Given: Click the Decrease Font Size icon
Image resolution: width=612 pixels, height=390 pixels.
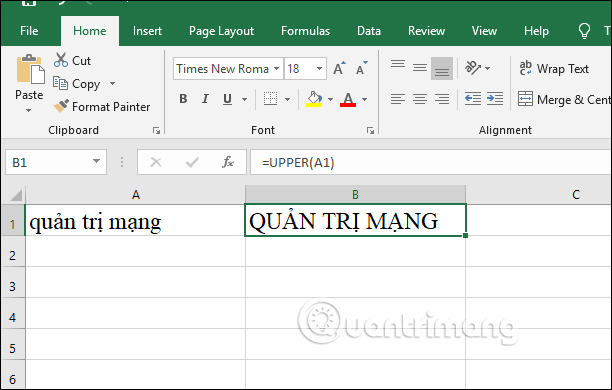Looking at the screenshot, I should click(361, 68).
